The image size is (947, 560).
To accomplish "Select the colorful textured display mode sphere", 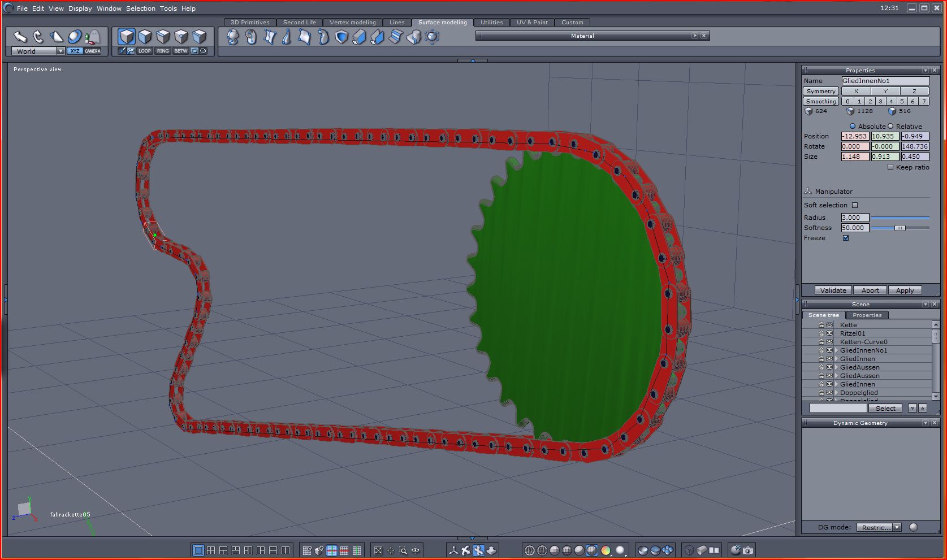I will tap(606, 550).
